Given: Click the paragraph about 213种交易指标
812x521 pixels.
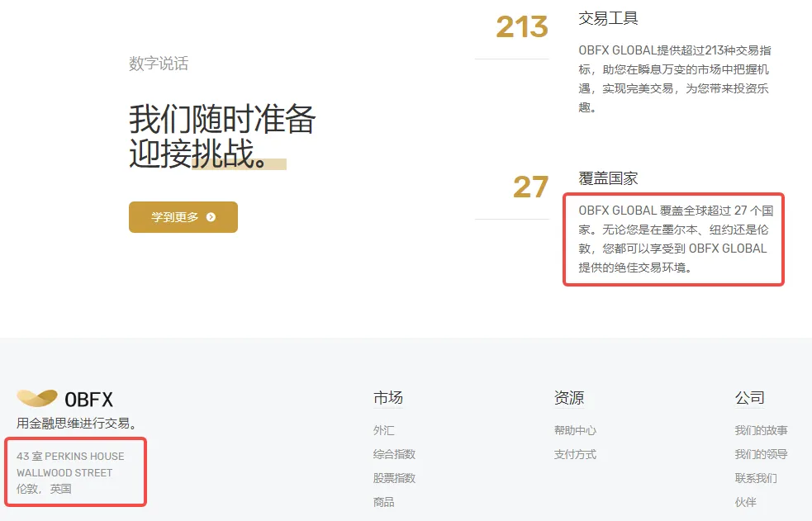Looking at the screenshot, I should tap(675, 78).
